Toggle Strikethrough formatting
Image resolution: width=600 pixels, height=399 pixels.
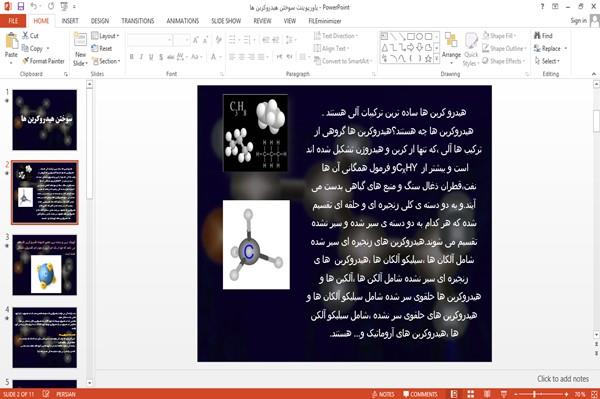(170, 57)
